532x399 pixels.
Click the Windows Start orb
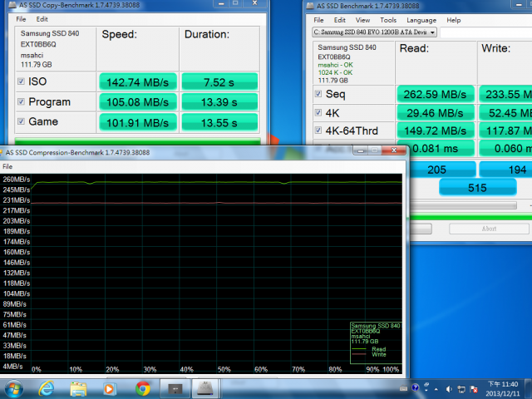pos(14,389)
